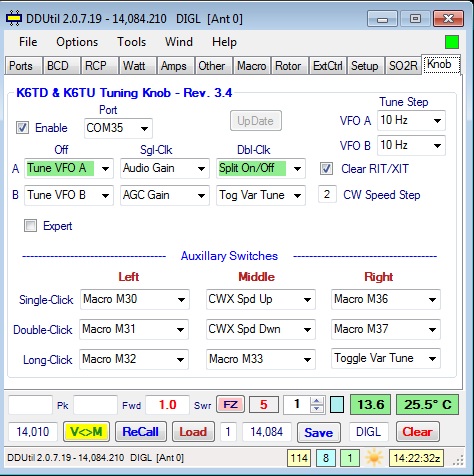Switch to the SO2R tab

(x=403, y=66)
